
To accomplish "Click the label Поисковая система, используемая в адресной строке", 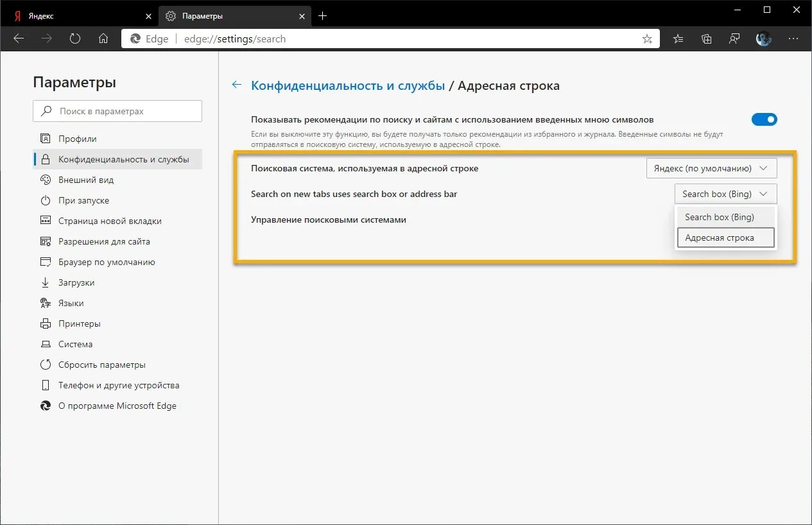I will coord(365,168).
